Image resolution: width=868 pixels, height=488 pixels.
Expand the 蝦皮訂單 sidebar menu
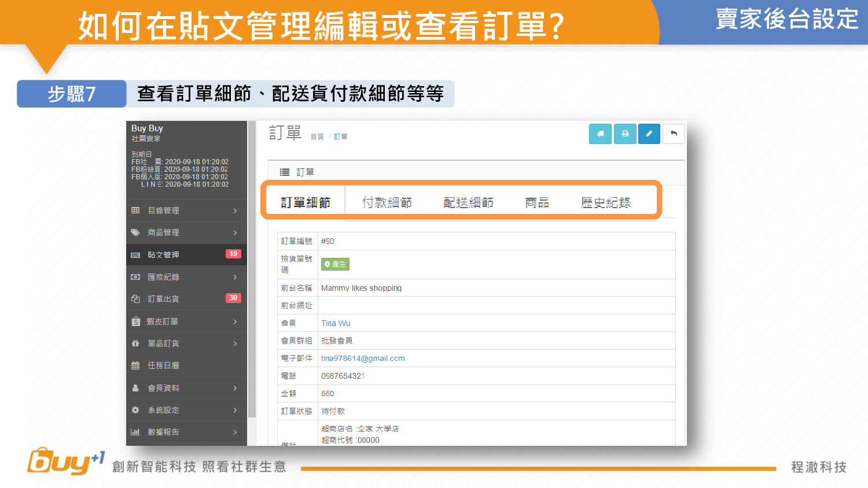coord(185,321)
